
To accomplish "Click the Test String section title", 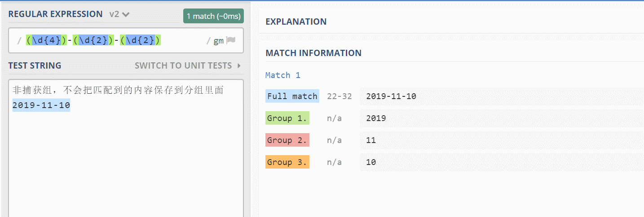I will click(35, 65).
